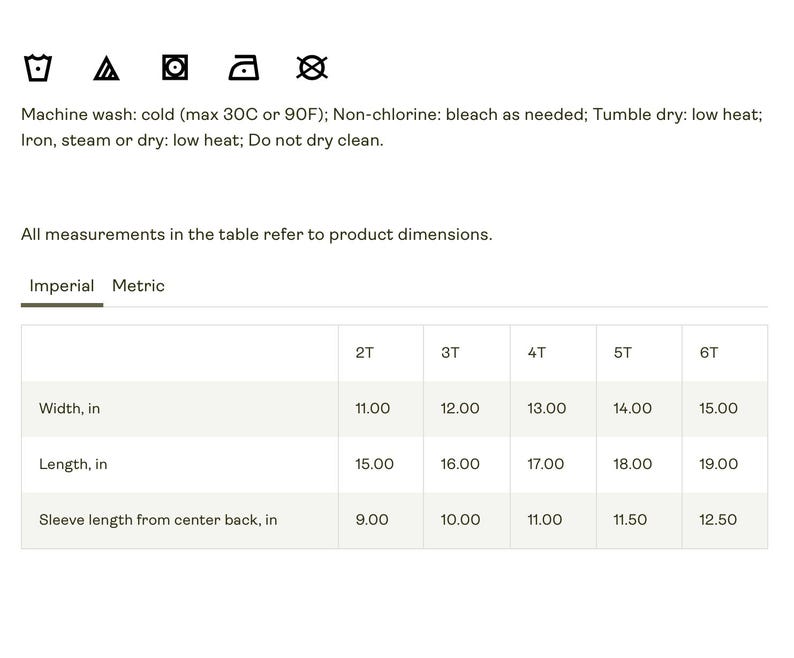Select the Sleeve length from center back label
794x658 pixels.
pos(158,520)
